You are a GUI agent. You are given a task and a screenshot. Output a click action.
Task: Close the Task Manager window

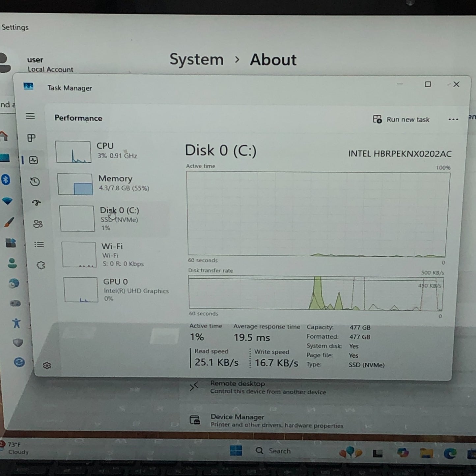(456, 84)
